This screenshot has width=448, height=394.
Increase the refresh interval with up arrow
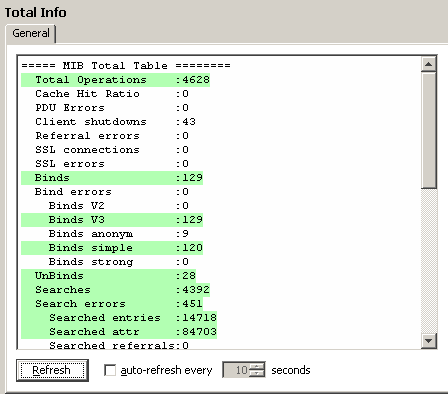tap(257, 366)
